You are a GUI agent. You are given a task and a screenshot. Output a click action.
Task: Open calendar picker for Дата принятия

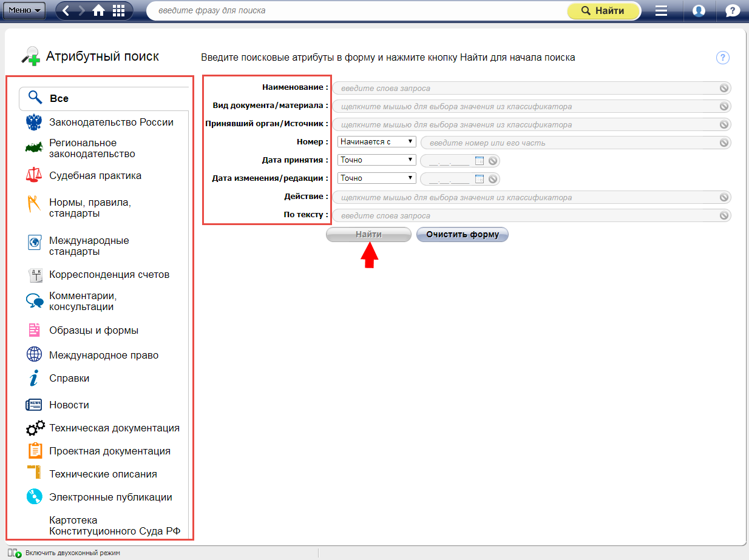(x=480, y=161)
